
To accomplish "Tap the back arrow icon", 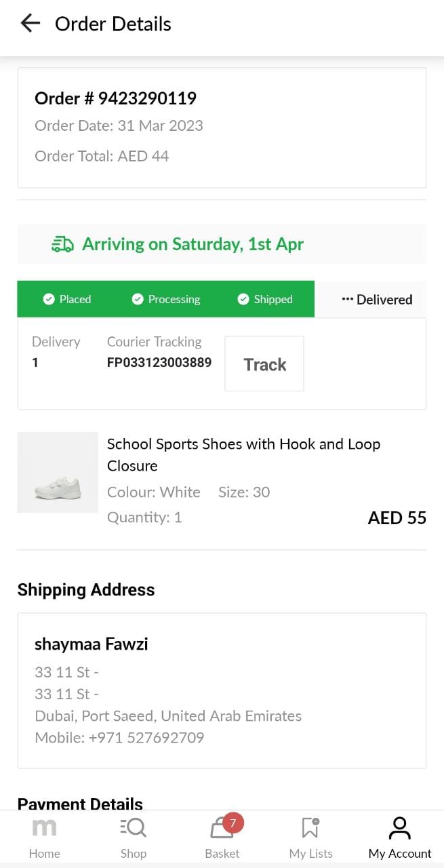I will click(31, 24).
